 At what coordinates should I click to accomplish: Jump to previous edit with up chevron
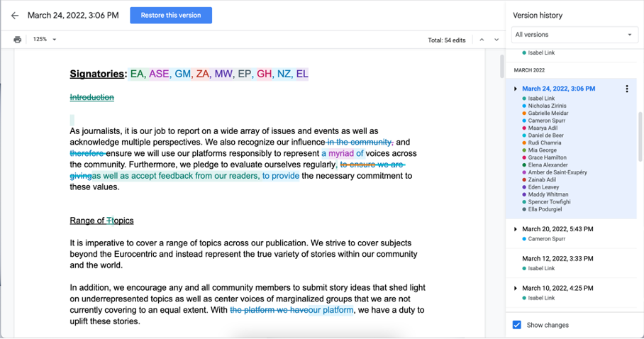pos(482,40)
